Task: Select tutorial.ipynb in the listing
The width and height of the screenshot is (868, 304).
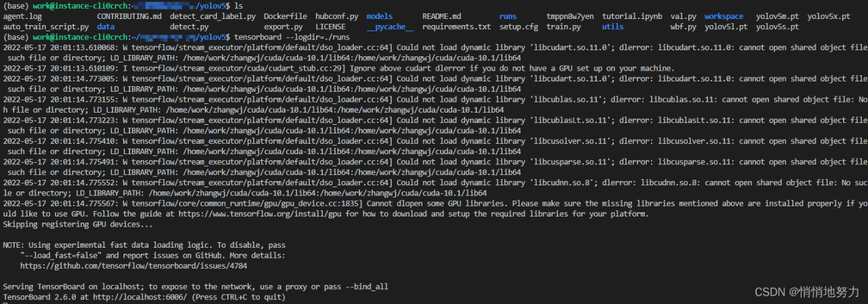Action: [632, 16]
